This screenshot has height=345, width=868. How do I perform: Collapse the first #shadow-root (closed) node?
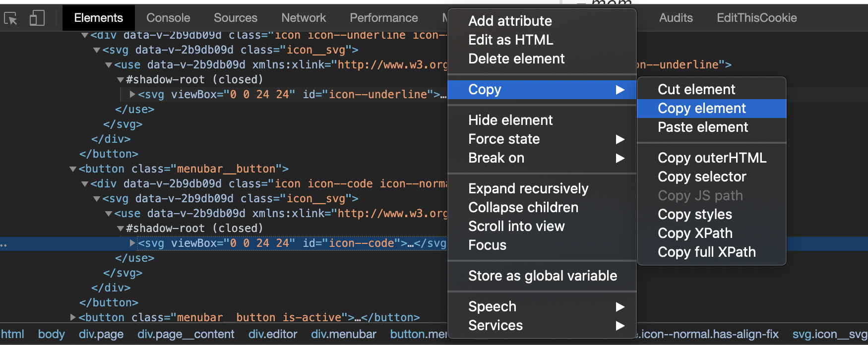click(121, 80)
